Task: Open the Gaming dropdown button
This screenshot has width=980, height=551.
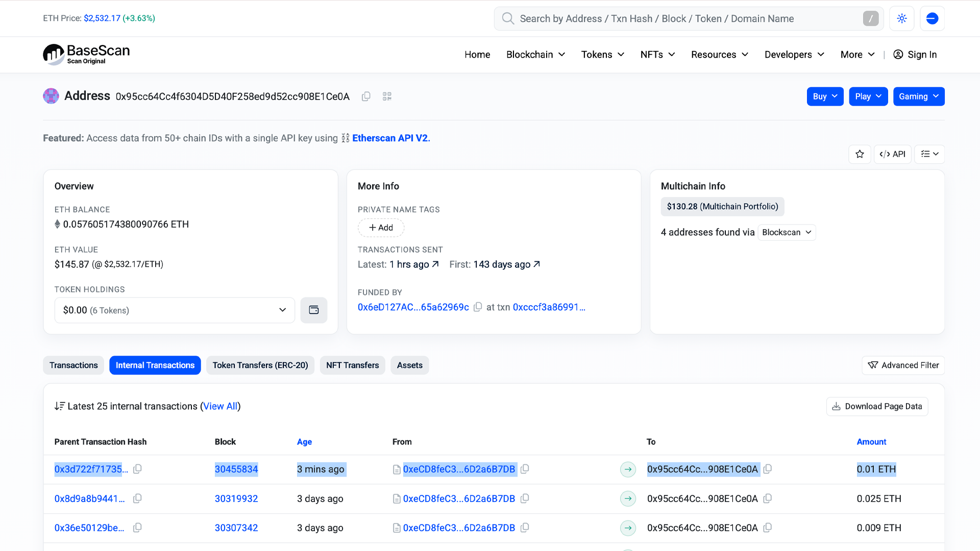Action: pyautogui.click(x=919, y=96)
